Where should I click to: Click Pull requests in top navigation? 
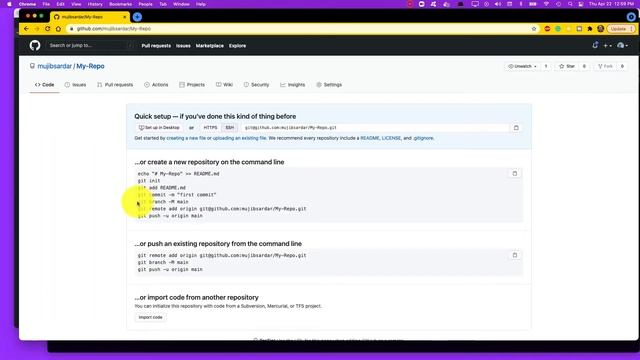point(156,46)
